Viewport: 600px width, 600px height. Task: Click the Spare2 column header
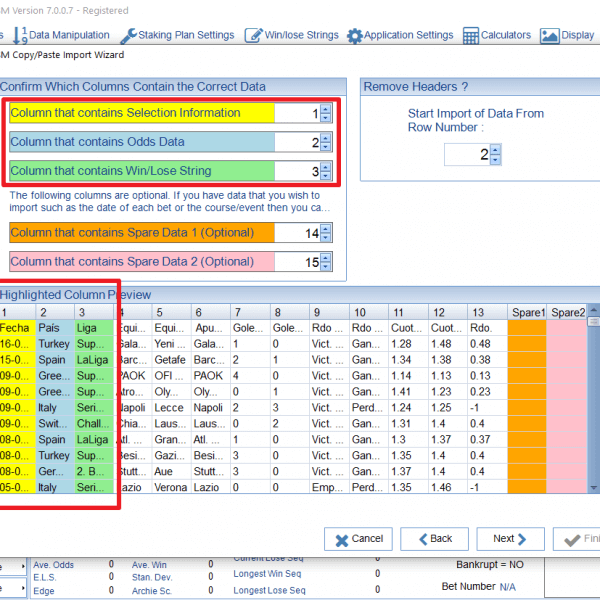(x=567, y=312)
